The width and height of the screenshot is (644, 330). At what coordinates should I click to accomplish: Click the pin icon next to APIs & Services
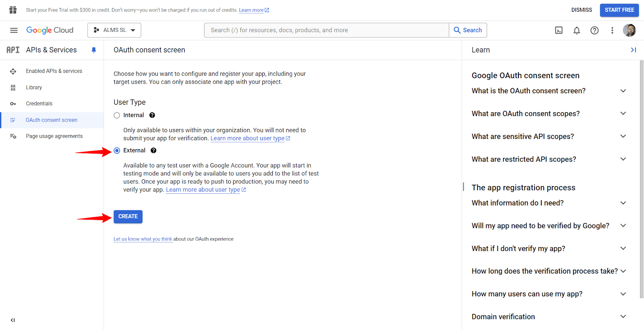[x=94, y=50]
